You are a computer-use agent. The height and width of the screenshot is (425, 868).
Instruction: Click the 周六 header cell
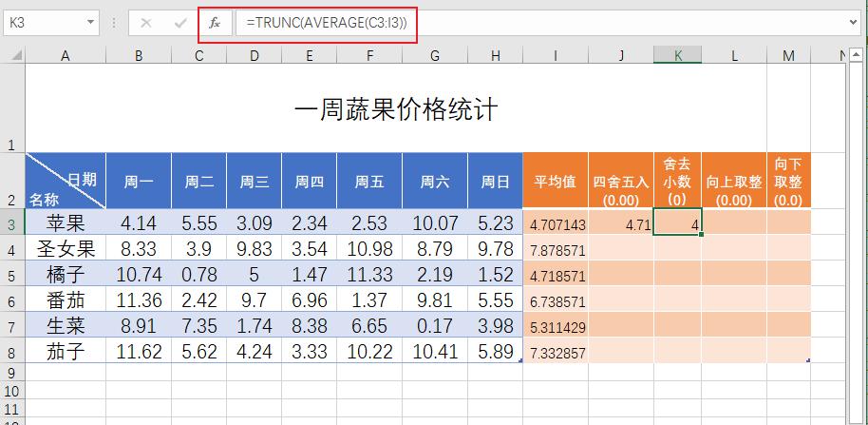tap(435, 181)
